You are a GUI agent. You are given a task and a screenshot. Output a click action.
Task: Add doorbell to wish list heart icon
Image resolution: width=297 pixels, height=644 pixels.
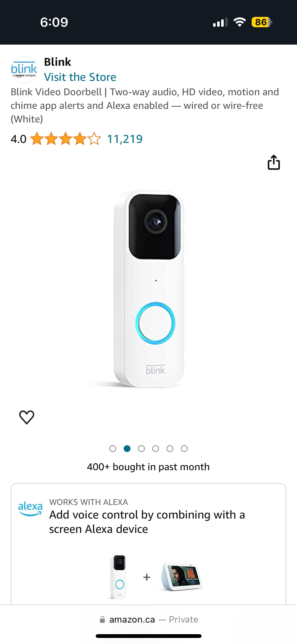click(27, 417)
